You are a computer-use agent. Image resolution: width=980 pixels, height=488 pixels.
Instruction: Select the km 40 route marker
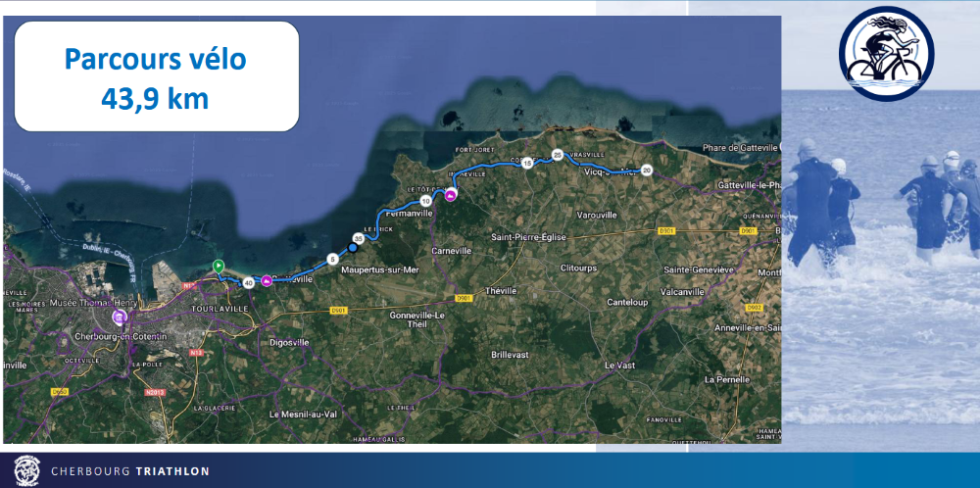[x=249, y=283]
